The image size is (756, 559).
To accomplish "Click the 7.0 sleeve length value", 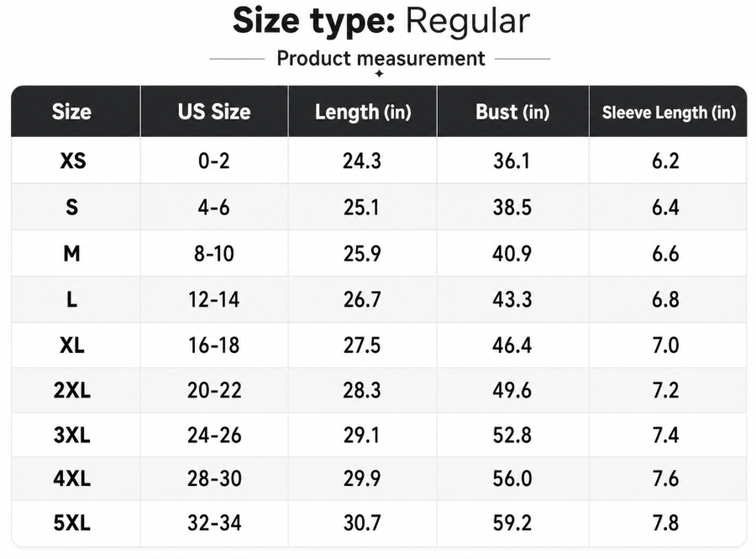I will coord(666,345).
